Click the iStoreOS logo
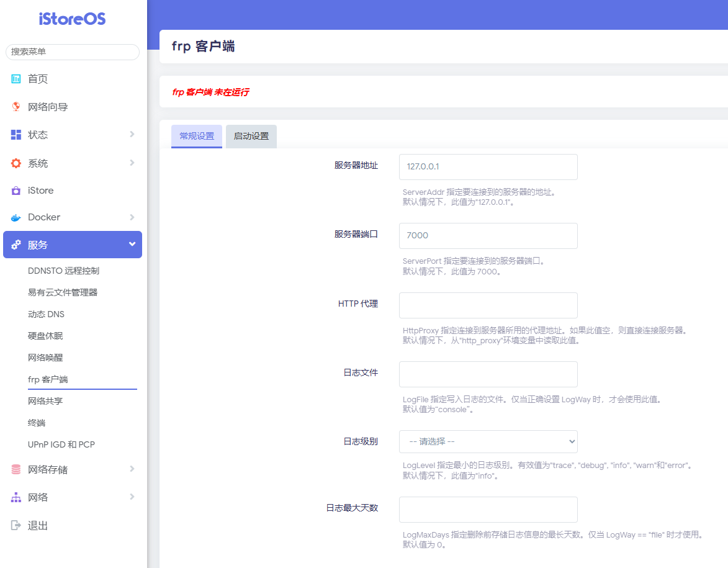The image size is (728, 568). (72, 19)
